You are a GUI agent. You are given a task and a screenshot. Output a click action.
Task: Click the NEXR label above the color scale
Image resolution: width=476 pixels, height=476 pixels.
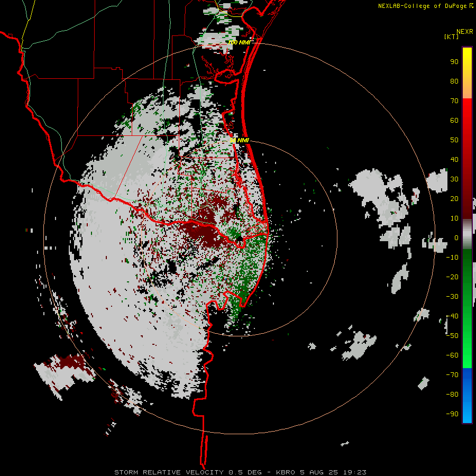pyautogui.click(x=464, y=32)
